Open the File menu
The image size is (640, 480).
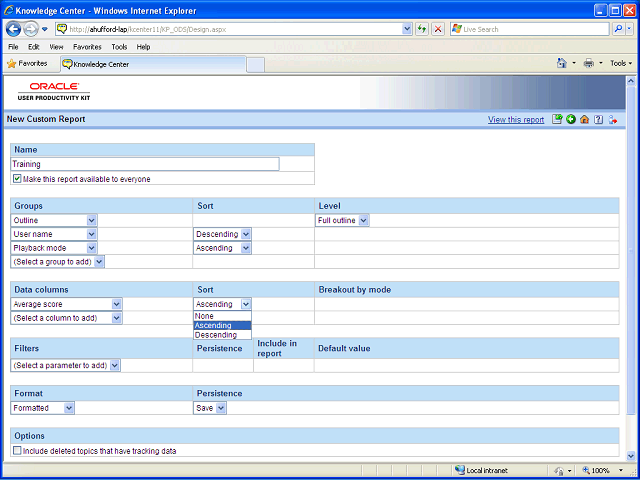click(x=13, y=47)
